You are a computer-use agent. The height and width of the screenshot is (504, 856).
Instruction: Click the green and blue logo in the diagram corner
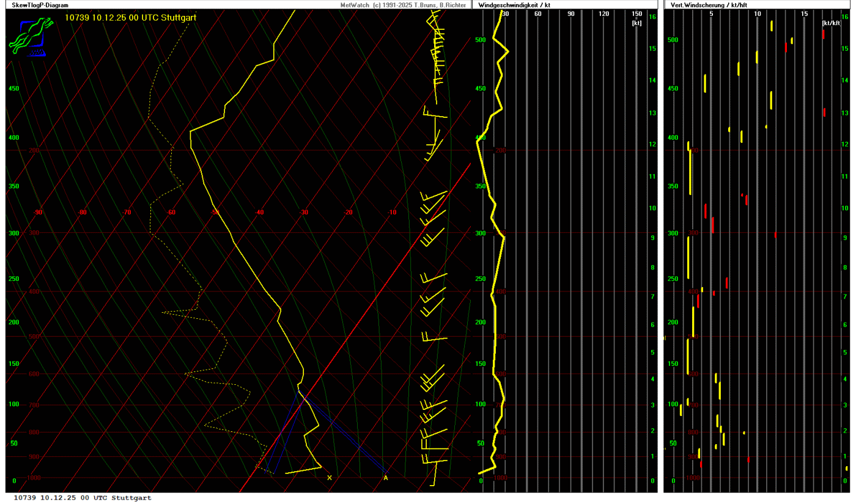[x=26, y=37]
